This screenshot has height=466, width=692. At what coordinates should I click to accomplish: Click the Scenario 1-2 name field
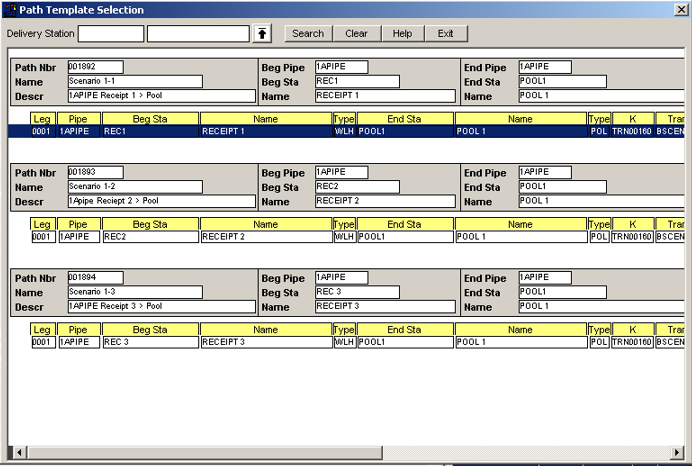[x=135, y=186]
